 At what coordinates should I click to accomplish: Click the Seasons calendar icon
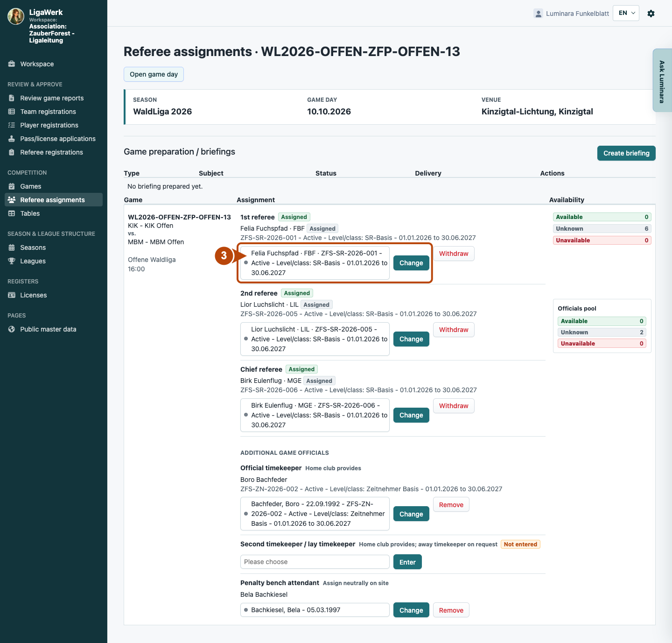pyautogui.click(x=12, y=247)
